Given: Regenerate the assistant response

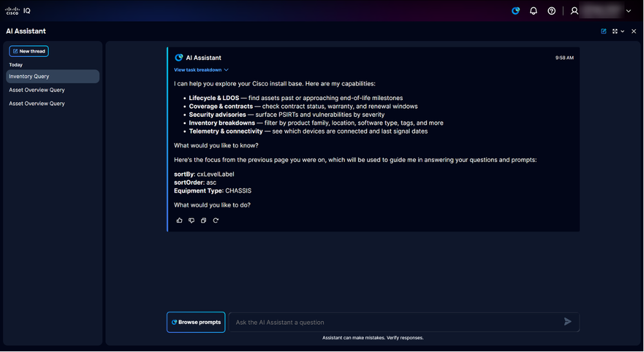Looking at the screenshot, I should click(x=216, y=220).
